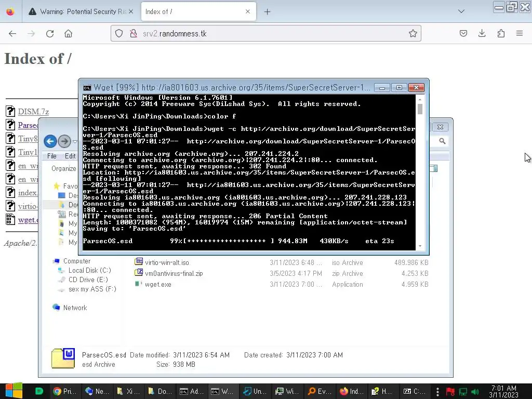This screenshot has height=399, width=532.
Task: Open the Firefox extensions icon
Action: [501, 33]
